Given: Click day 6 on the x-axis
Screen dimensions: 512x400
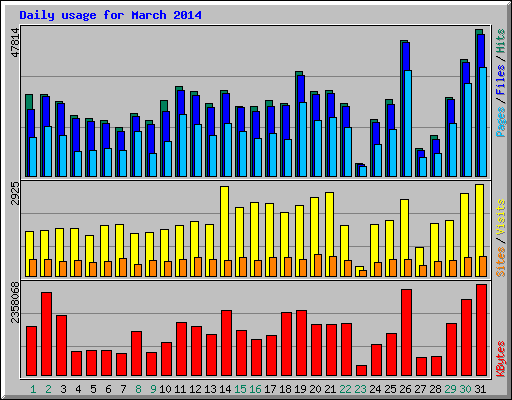Looking at the screenshot, I should pos(108,389).
